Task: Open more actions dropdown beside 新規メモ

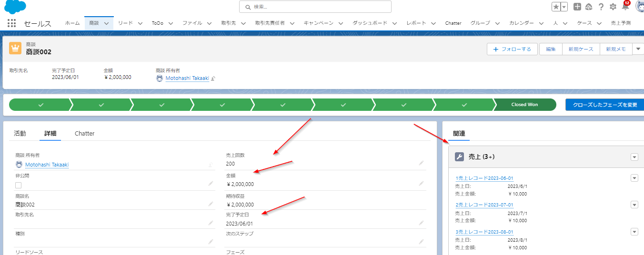Action: 638,49
